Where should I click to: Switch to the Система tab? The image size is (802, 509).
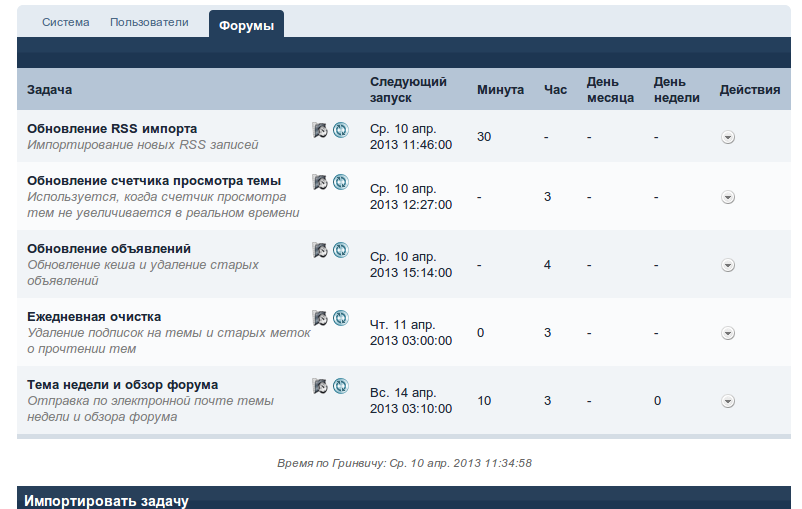point(65,22)
